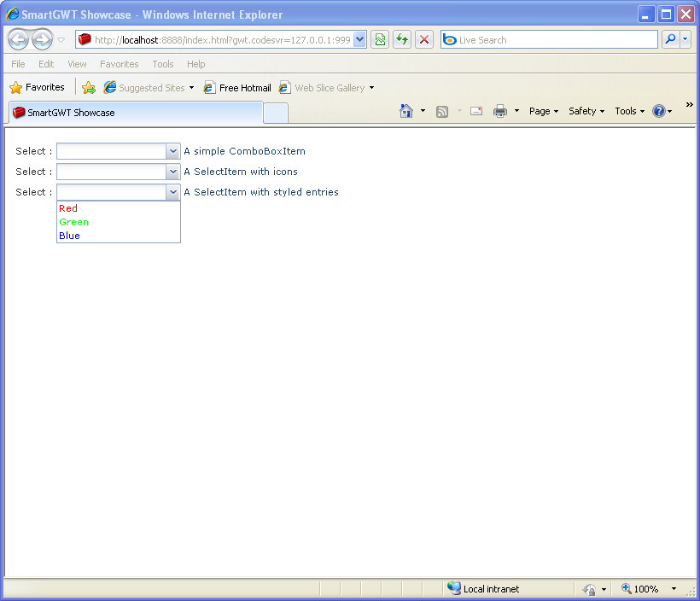700x601 pixels.
Task: Minimize the Internet Explorer window
Action: [645, 15]
